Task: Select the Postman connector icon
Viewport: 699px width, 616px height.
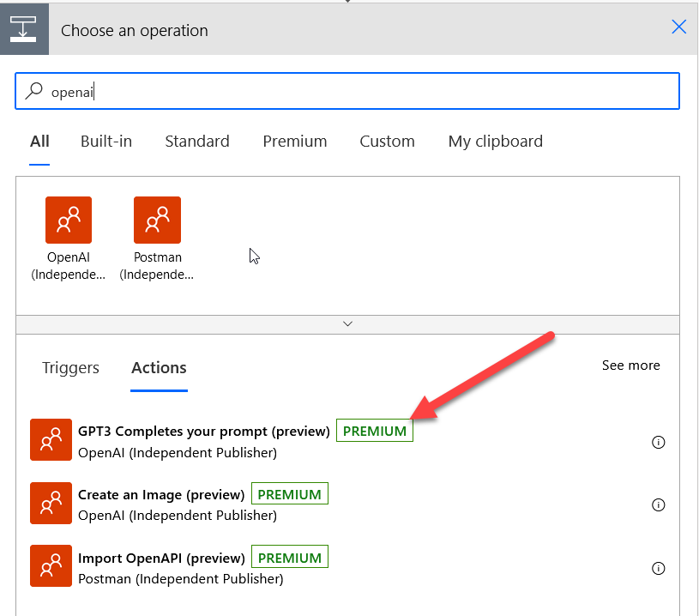Action: pyautogui.click(x=157, y=220)
